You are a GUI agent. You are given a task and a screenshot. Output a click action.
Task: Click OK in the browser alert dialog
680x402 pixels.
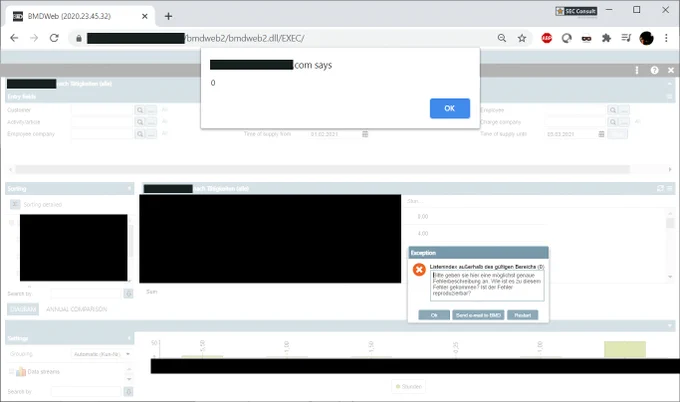tap(450, 108)
